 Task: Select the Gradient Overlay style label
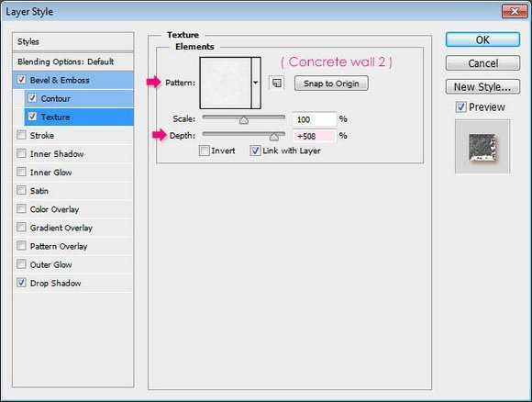pyautogui.click(x=61, y=228)
